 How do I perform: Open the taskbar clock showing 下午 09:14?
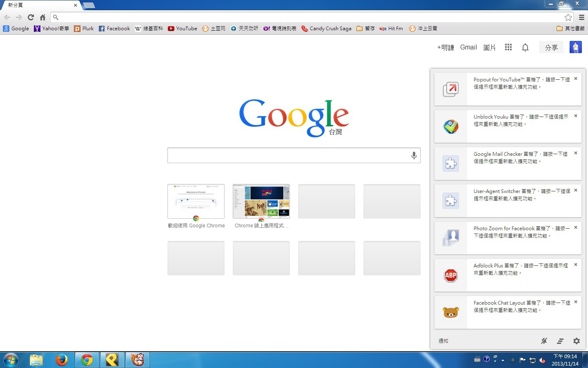(565, 360)
